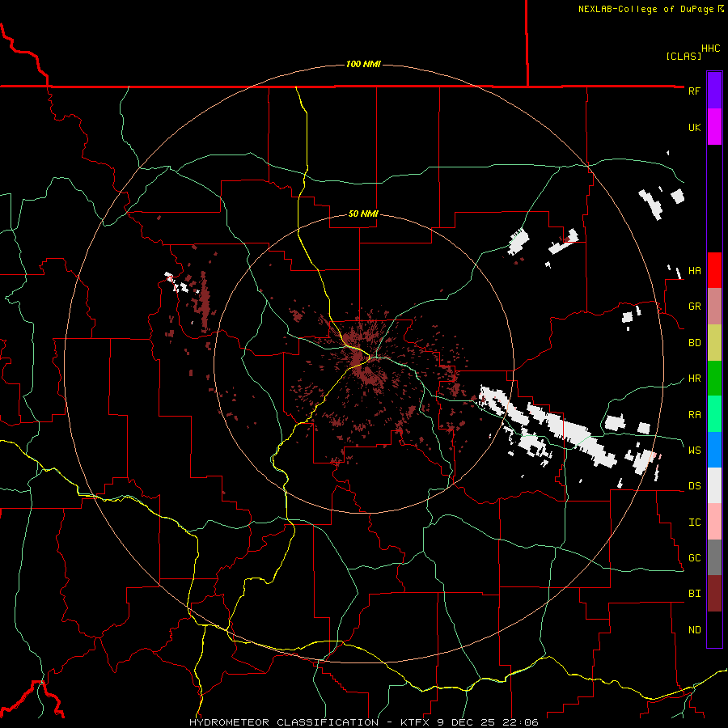This screenshot has height=728, width=728.
Task: Click the WS legend label
Action: point(694,451)
